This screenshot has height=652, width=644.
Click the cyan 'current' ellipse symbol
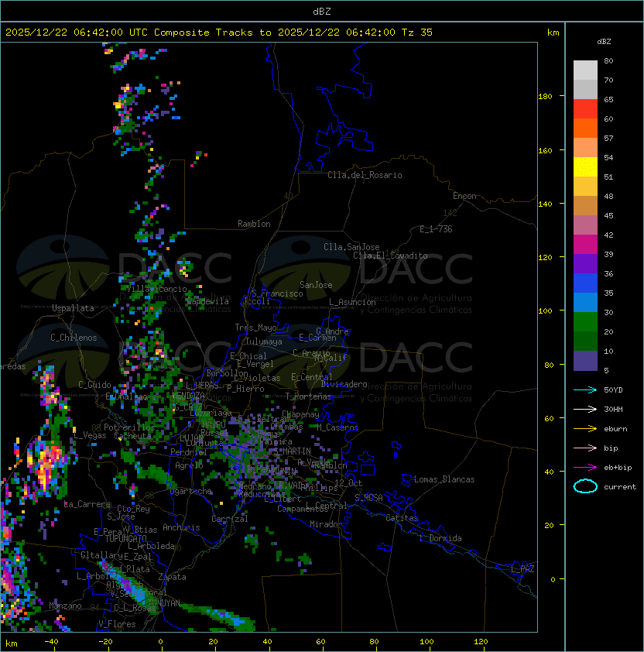[x=585, y=486]
